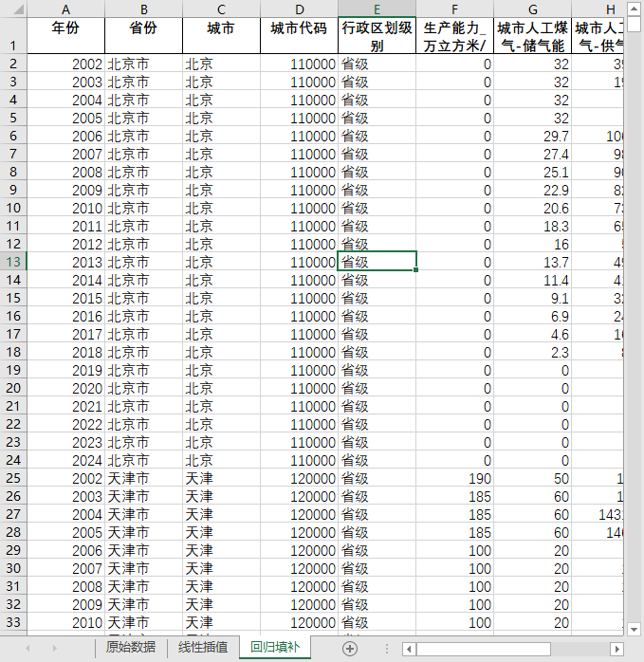The width and height of the screenshot is (644, 662).
Task: Click the 生产能力_万立方米 header cell
Action: coord(454,35)
